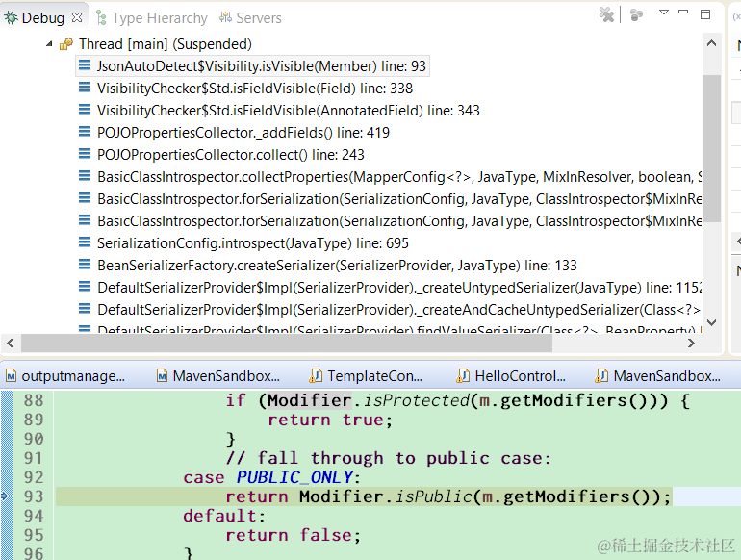Click scroll down arrow in Debug view
Image resolution: width=741 pixels, height=560 pixels.
(x=711, y=322)
